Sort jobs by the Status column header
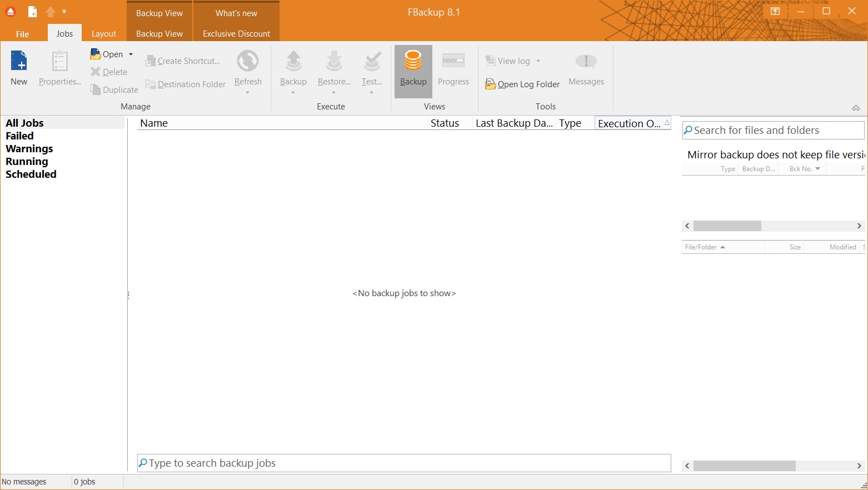This screenshot has width=868, height=490. click(445, 123)
